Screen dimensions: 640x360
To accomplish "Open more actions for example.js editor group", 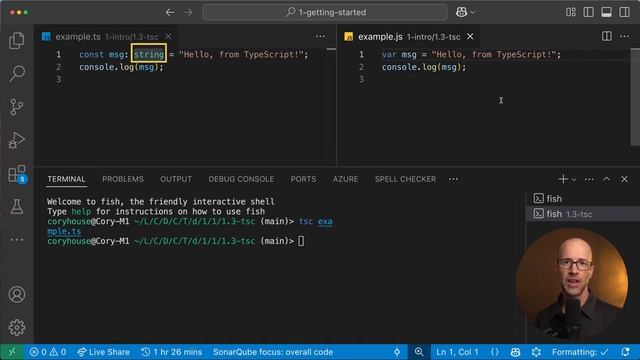I will pos(624,37).
